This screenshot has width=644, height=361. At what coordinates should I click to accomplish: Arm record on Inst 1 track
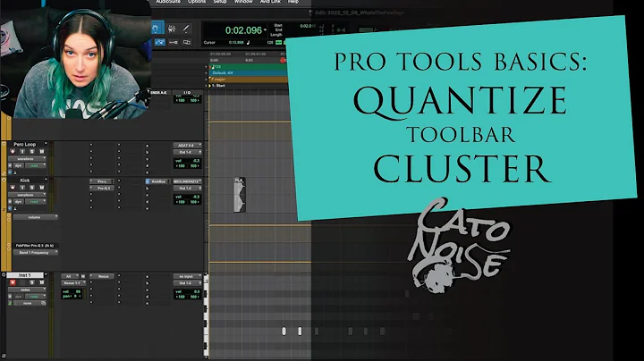(x=13, y=282)
